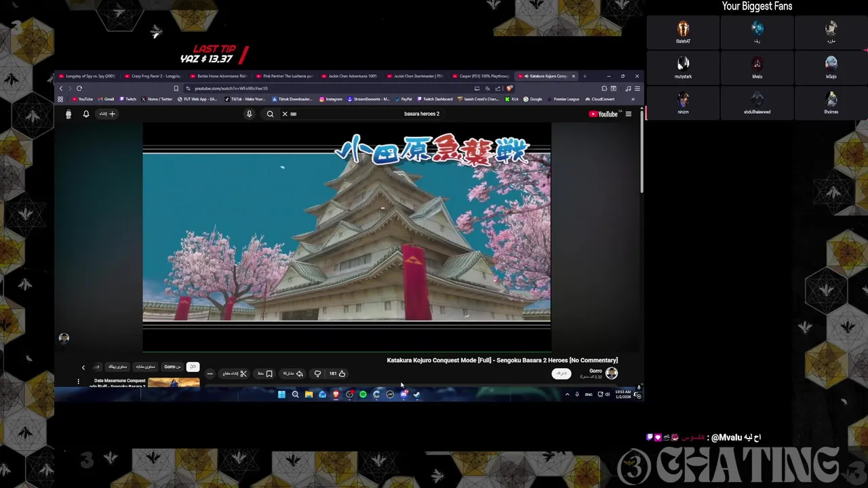This screenshot has width=868, height=488.
Task: Open the CloudConvert bookmark
Action: click(x=600, y=99)
